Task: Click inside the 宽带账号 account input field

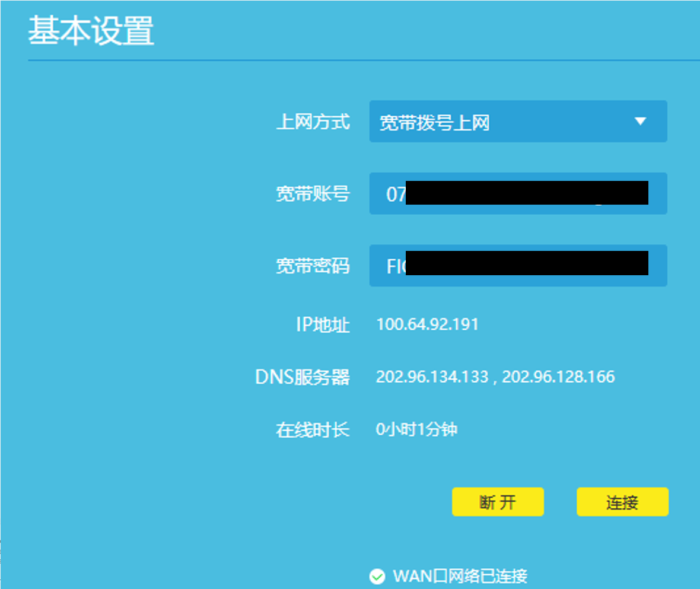Action: [518, 194]
